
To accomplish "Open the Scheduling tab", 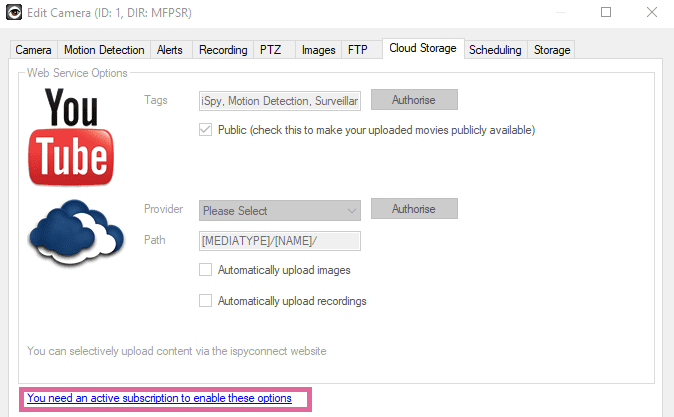I will coord(495,50).
